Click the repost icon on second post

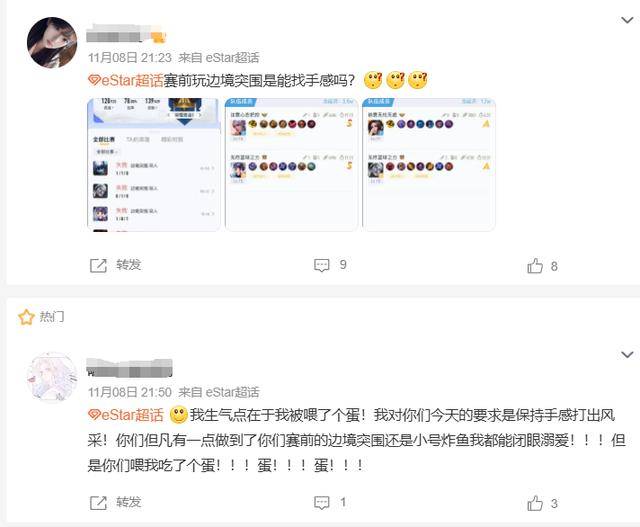98,503
